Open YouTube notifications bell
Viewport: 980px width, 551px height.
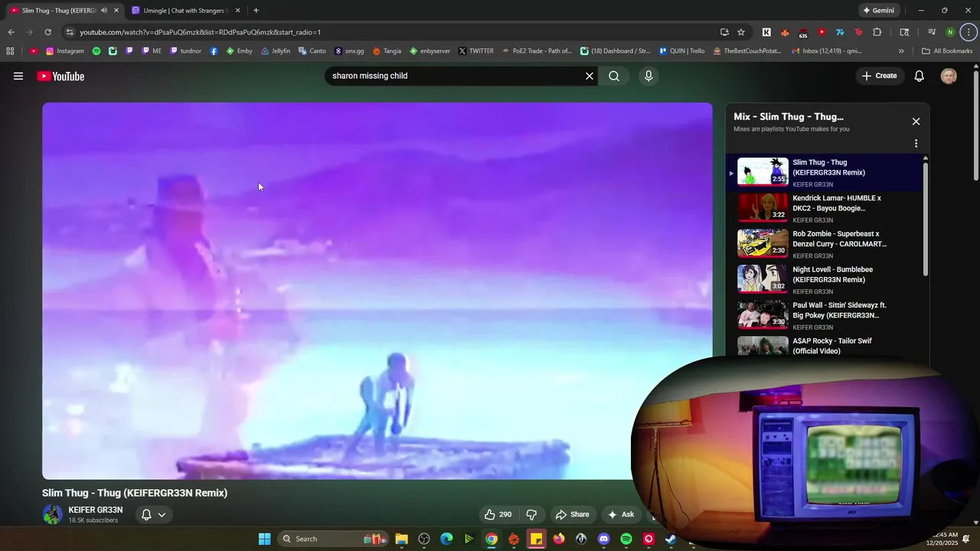pos(920,76)
